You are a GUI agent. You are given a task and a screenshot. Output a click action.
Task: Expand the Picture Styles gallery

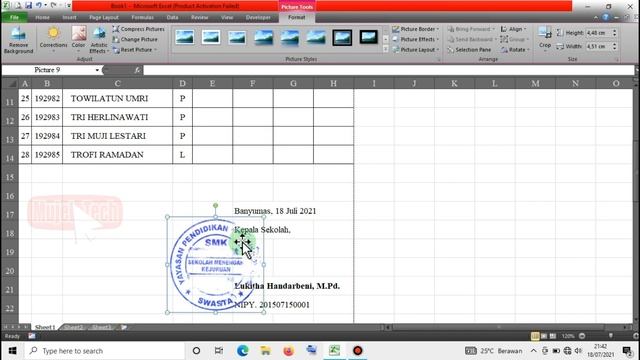(x=386, y=49)
